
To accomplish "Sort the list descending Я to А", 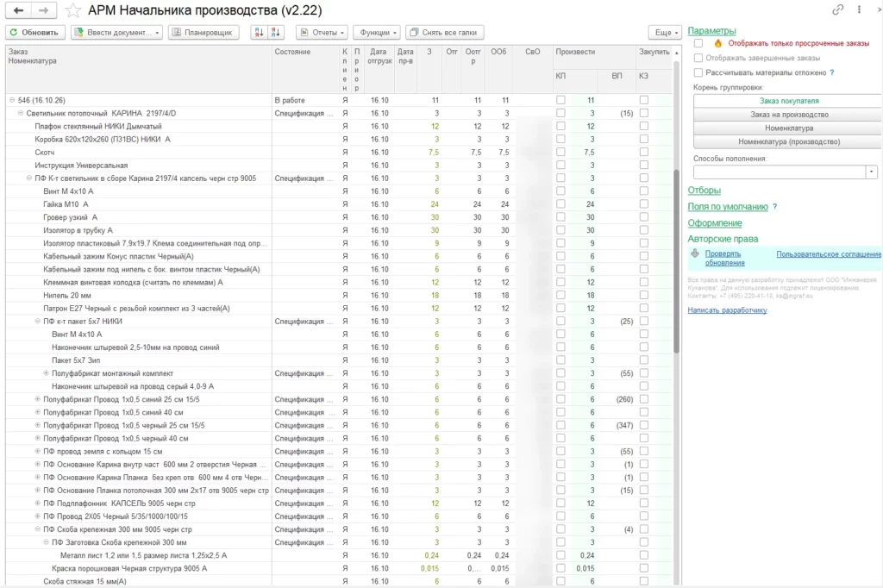I will pos(275,33).
